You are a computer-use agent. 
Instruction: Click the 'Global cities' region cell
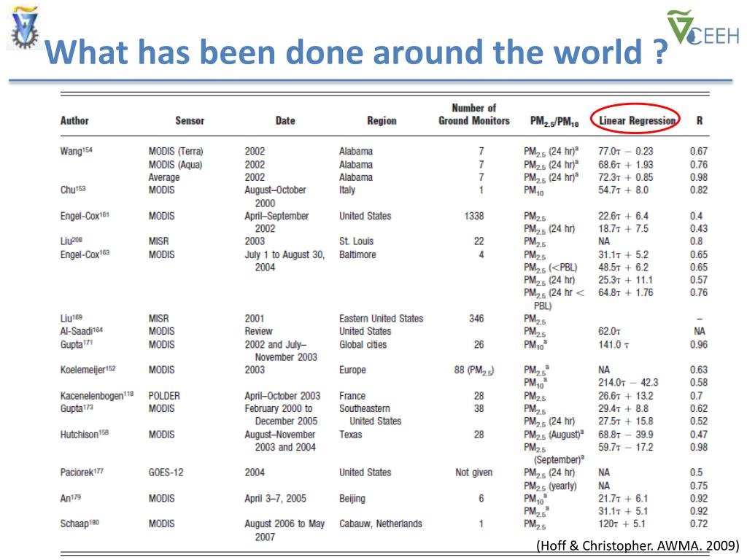coord(363,344)
